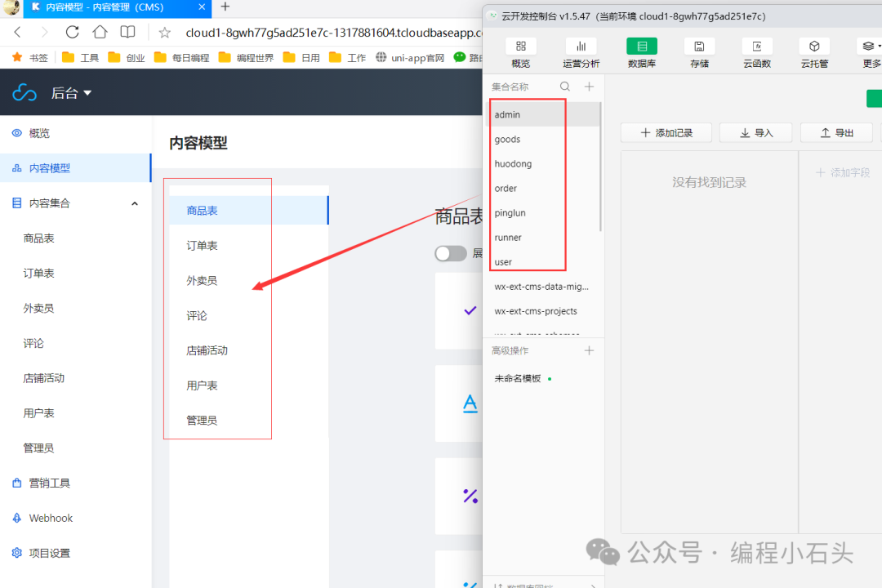Open the 日用 bookmark folder

pos(301,57)
